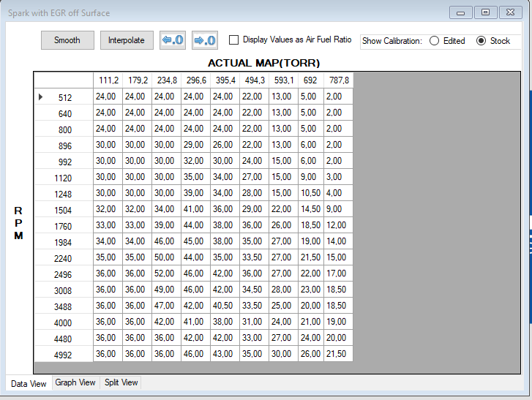Select the 2240 RPM row header
The width and height of the screenshot is (532, 400).
64,257
